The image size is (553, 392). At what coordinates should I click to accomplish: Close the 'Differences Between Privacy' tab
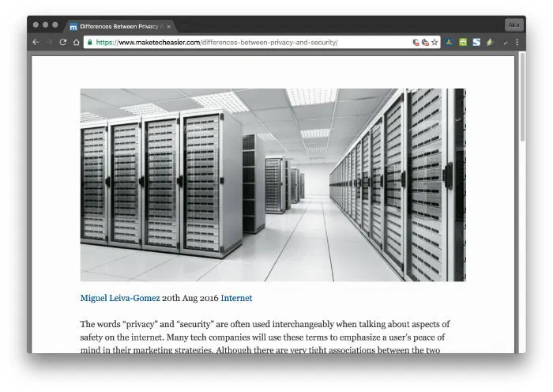(169, 26)
